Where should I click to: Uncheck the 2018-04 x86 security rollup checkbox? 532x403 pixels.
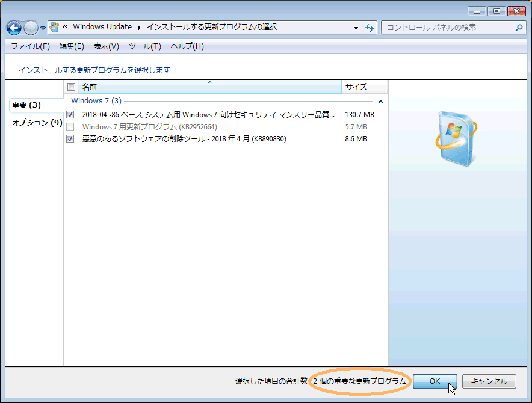(70, 115)
